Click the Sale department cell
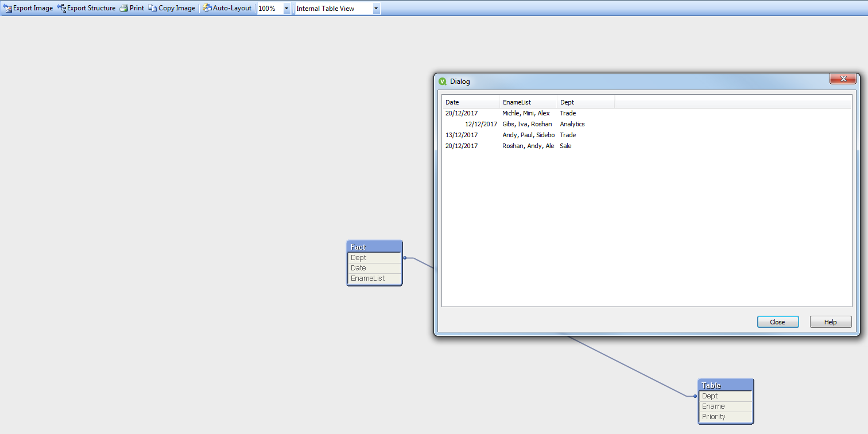This screenshot has width=868, height=434. click(565, 146)
